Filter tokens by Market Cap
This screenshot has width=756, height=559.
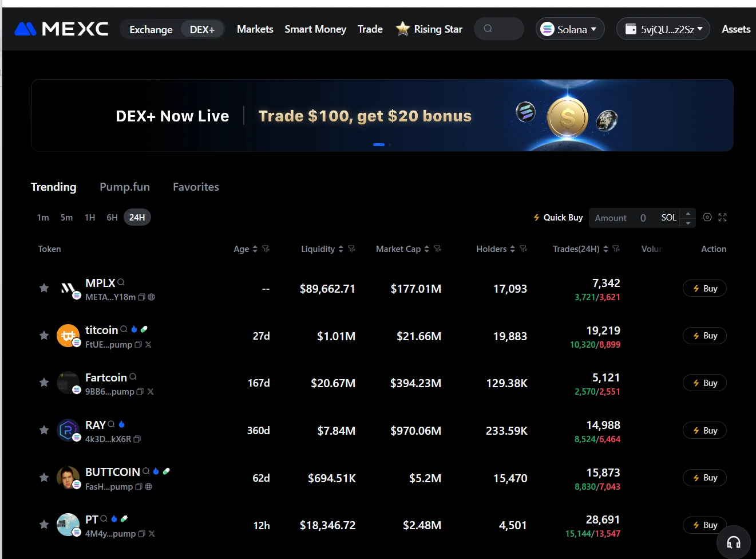tap(437, 249)
